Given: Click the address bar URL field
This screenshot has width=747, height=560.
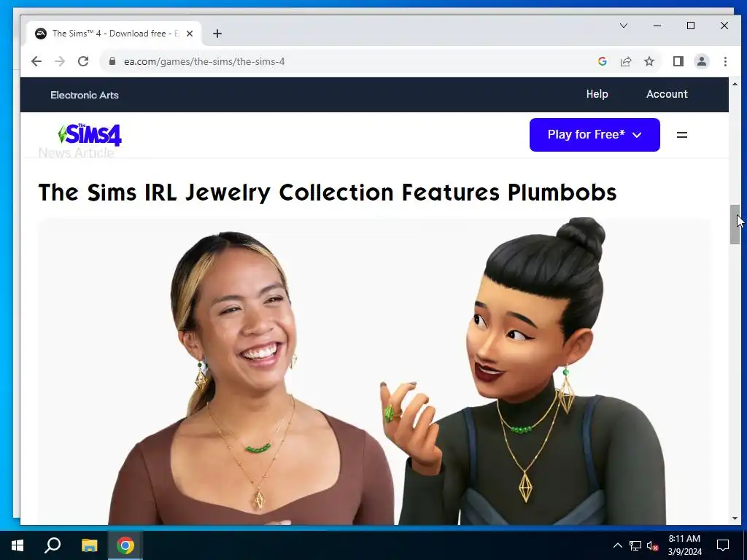Looking at the screenshot, I should tap(352, 61).
